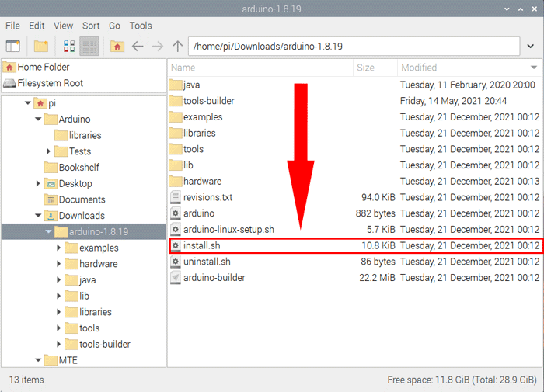544x392 pixels.
Task: Navigate back with the left arrow
Action: click(x=138, y=46)
